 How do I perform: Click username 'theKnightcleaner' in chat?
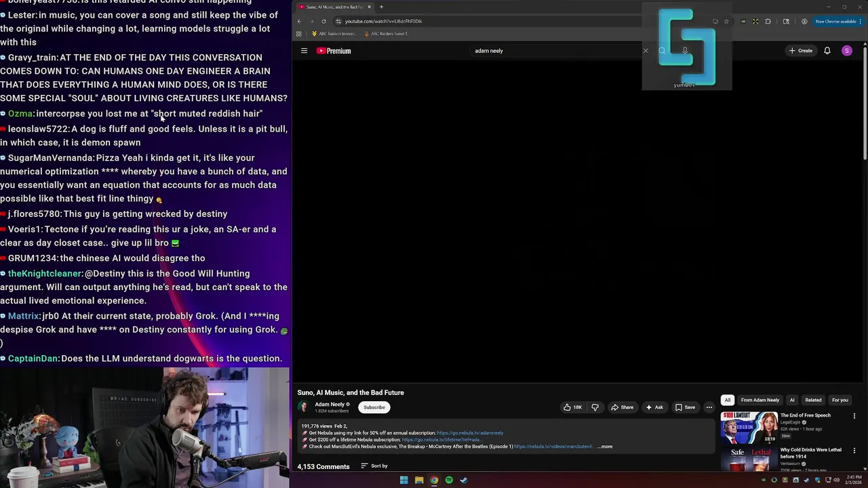(45, 274)
